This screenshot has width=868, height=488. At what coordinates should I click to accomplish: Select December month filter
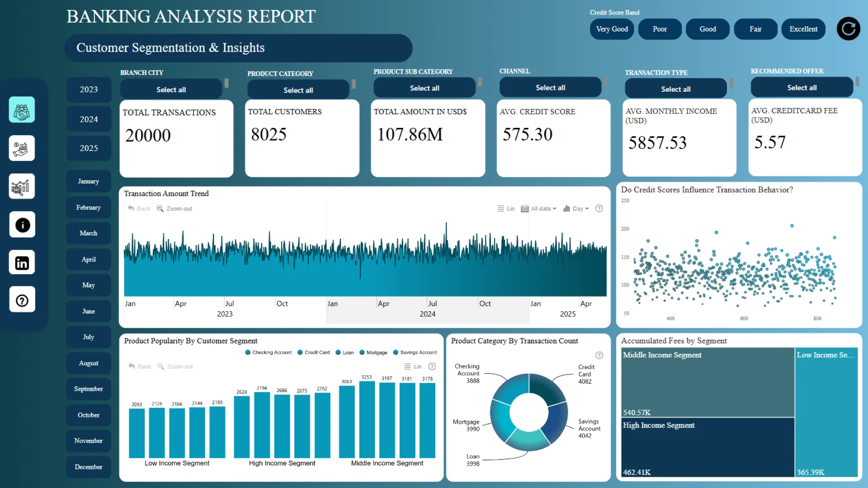click(89, 467)
